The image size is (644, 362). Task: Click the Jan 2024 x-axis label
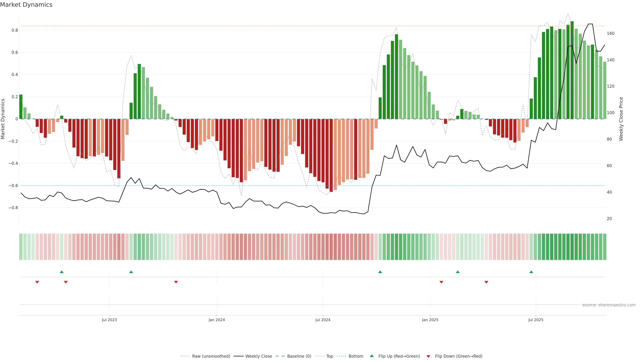tap(217, 320)
